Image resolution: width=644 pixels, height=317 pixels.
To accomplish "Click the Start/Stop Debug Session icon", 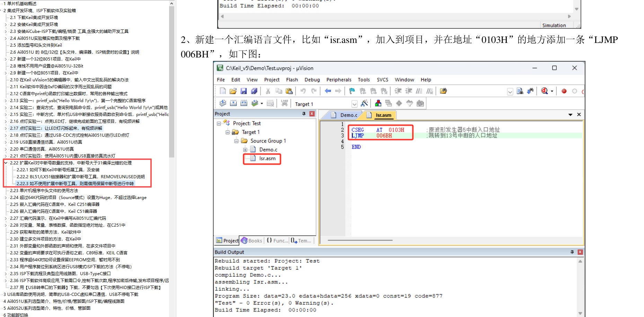I will 545,91.
